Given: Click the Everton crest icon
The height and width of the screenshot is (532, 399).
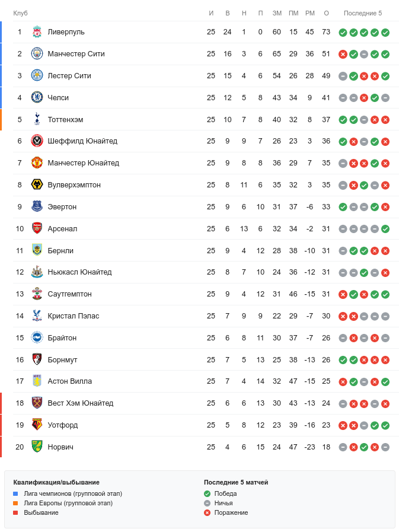Looking at the screenshot, I should (x=37, y=207).
